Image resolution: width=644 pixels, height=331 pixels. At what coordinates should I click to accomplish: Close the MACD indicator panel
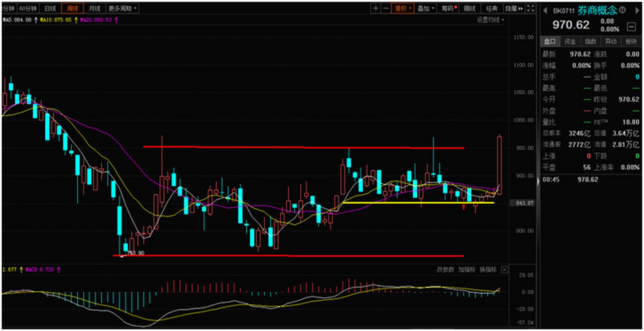coord(504,270)
